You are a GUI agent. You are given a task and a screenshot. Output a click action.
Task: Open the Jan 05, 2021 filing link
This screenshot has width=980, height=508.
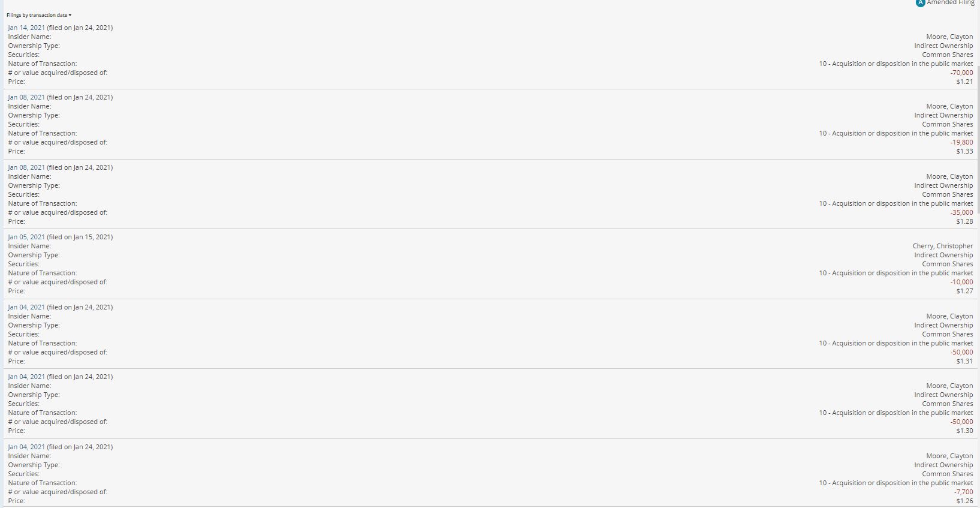tap(26, 237)
